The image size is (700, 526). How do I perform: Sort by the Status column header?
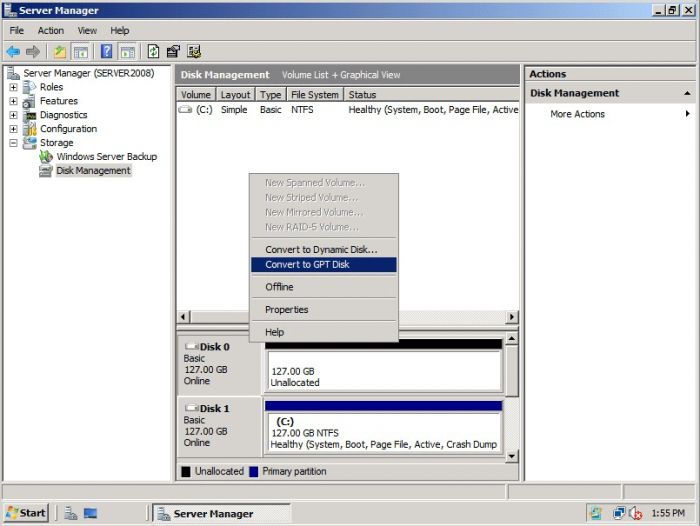coord(431,95)
